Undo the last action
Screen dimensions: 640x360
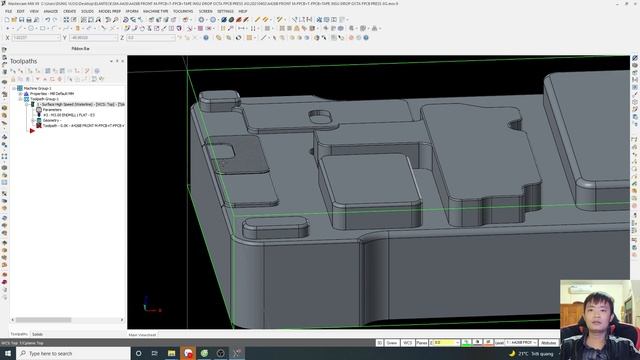48,20
